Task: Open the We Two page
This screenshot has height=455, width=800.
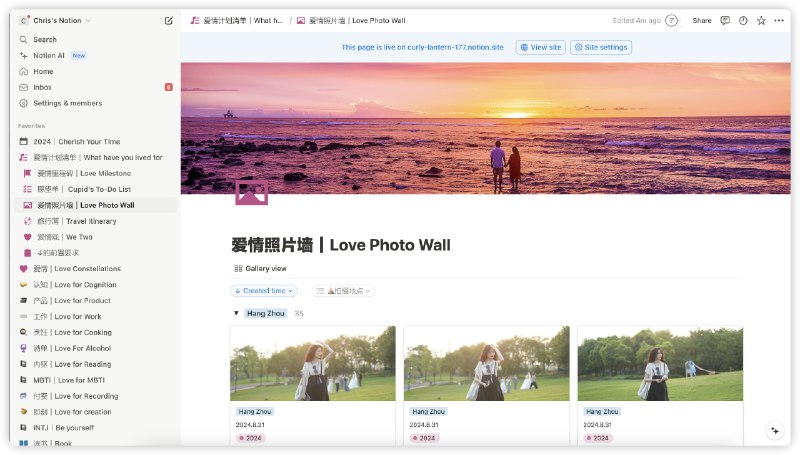Action: point(65,237)
